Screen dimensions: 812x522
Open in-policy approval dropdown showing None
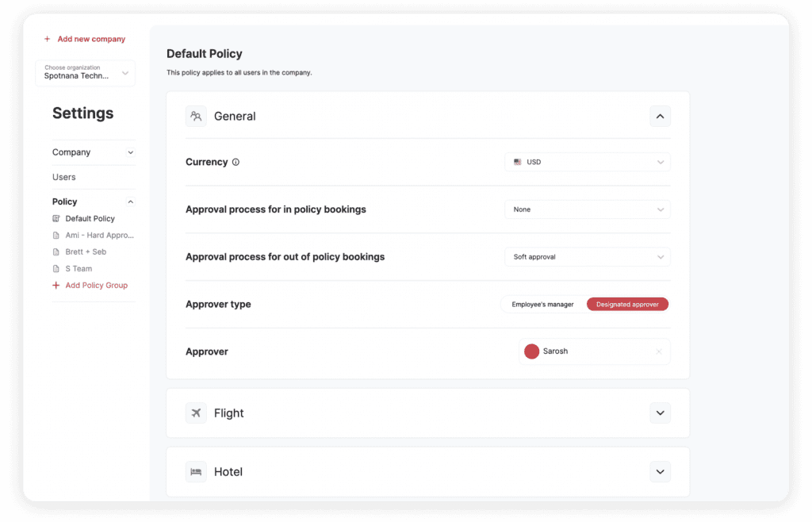click(587, 209)
